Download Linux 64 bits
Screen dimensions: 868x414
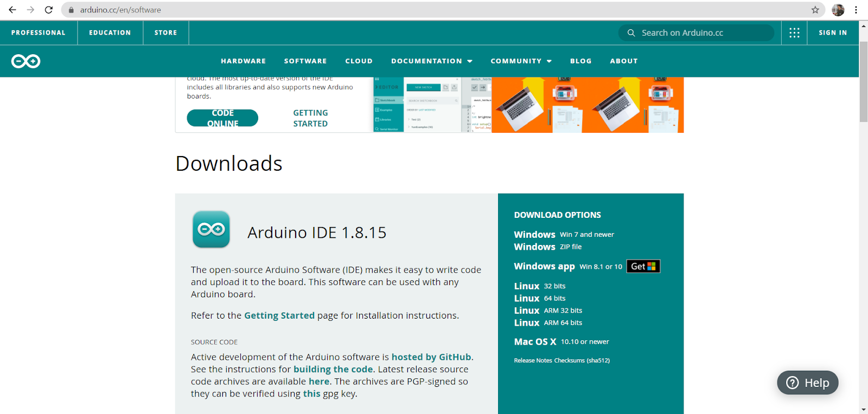click(540, 298)
